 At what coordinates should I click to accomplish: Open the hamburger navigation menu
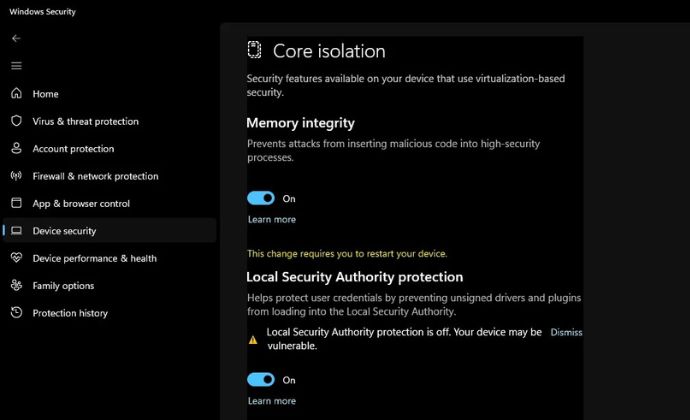coord(16,66)
